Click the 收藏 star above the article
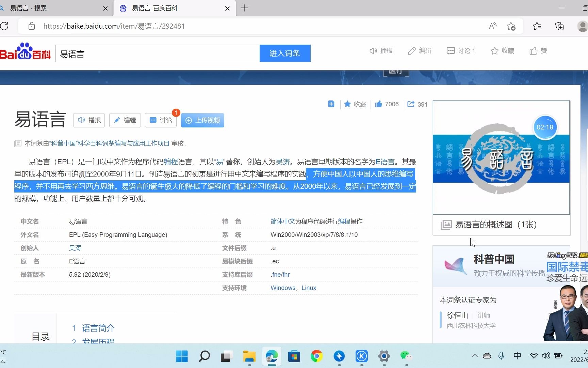The image size is (588, 368). tap(355, 104)
